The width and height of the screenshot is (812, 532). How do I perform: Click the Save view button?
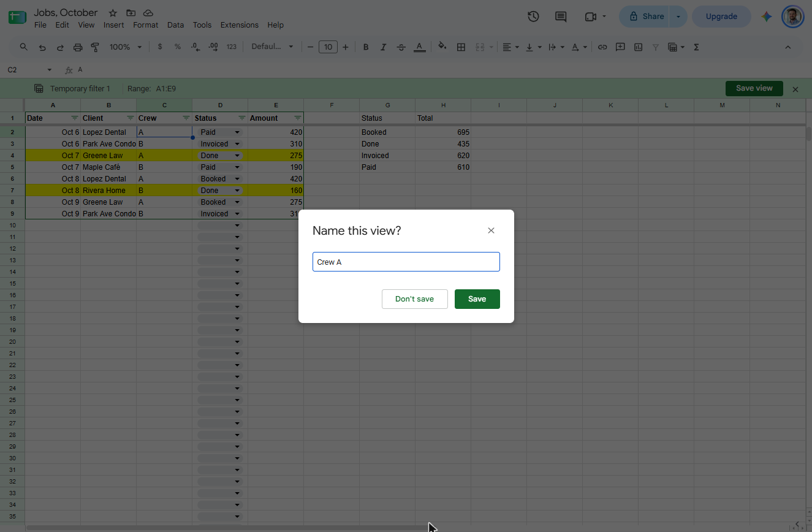[754, 88]
